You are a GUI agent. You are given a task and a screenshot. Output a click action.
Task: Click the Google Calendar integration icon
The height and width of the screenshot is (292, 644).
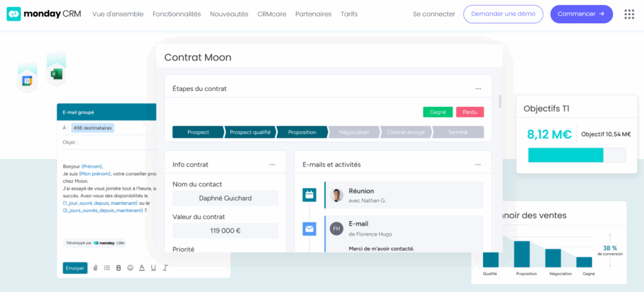tap(27, 80)
